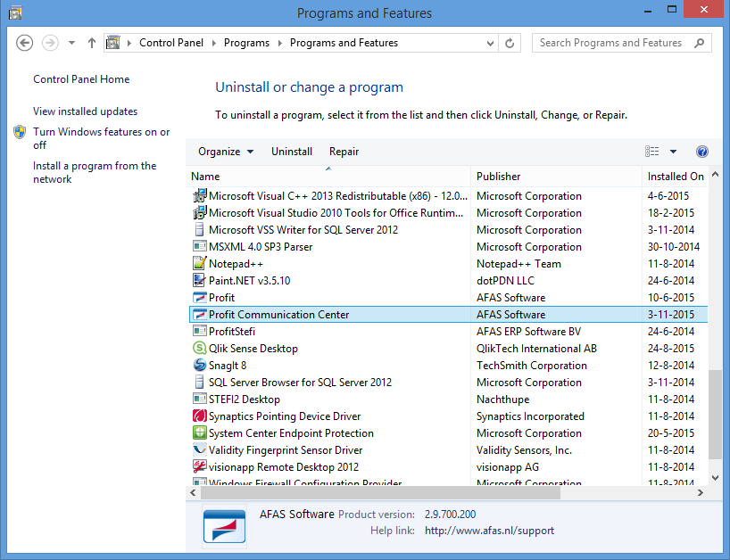The image size is (730, 560).
Task: Open the Help question mark icon
Action: click(x=702, y=152)
